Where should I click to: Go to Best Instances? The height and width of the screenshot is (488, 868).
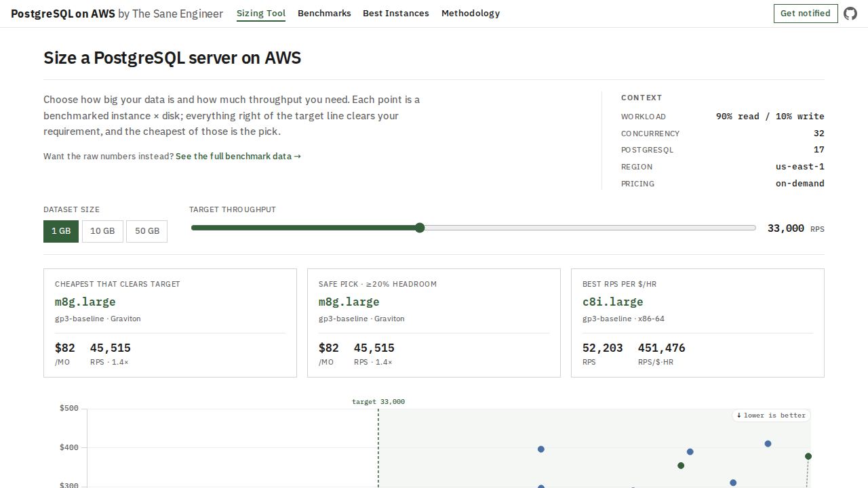tap(396, 14)
